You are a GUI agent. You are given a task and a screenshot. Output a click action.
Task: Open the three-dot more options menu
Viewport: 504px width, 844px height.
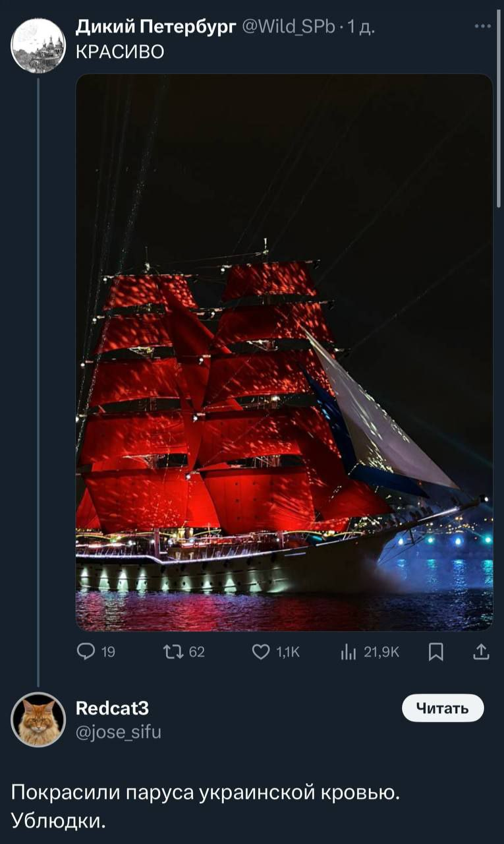[x=482, y=28]
